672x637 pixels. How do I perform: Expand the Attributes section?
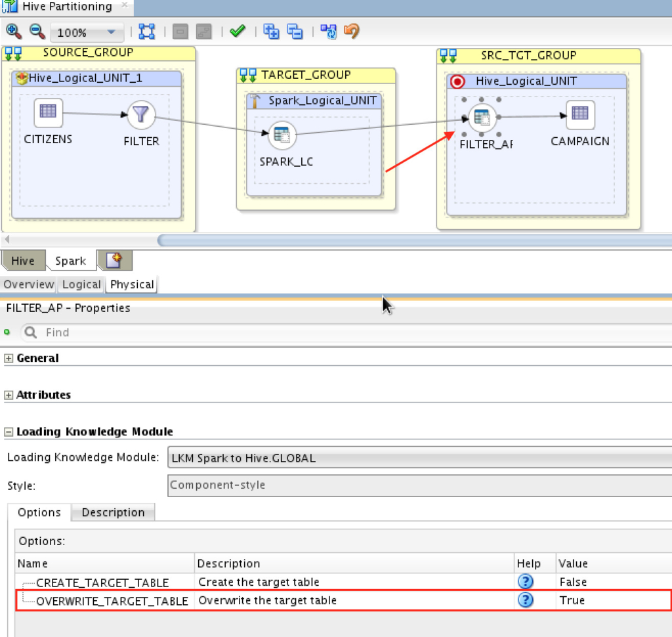(x=9, y=395)
